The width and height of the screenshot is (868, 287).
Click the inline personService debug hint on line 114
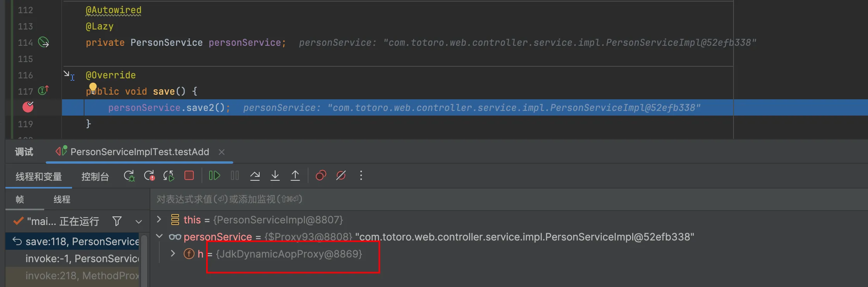point(527,43)
